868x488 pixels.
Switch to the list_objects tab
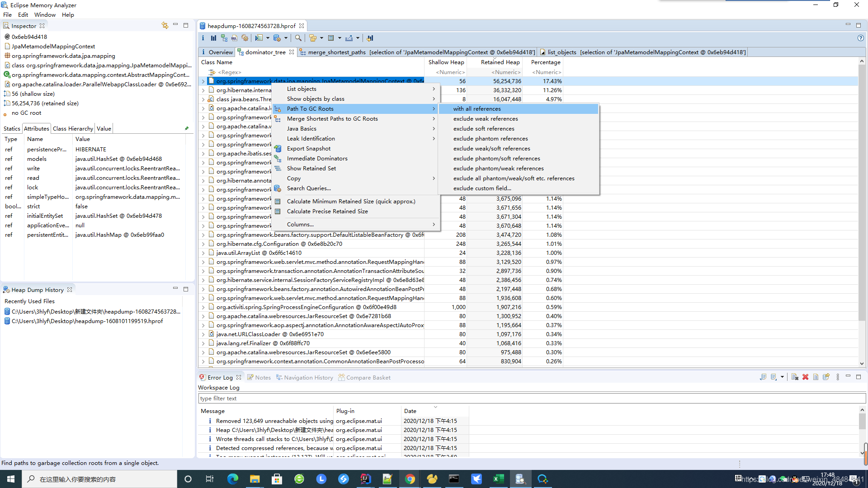(x=642, y=52)
